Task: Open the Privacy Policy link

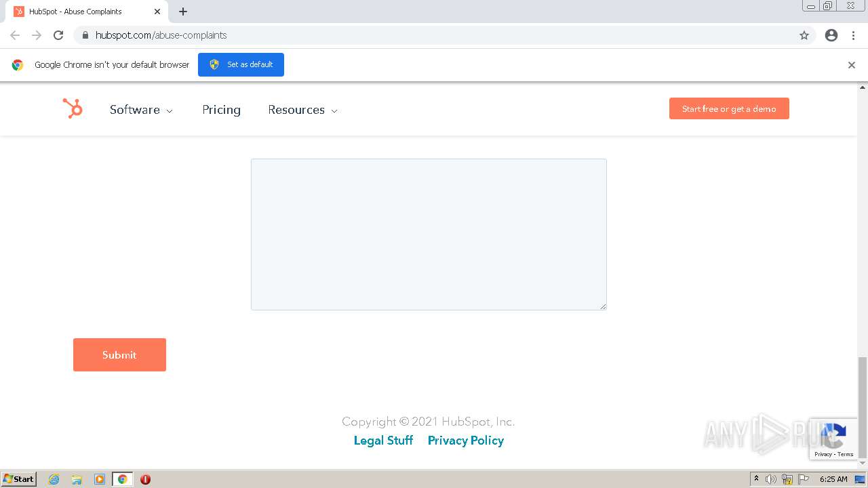Action: 466,441
